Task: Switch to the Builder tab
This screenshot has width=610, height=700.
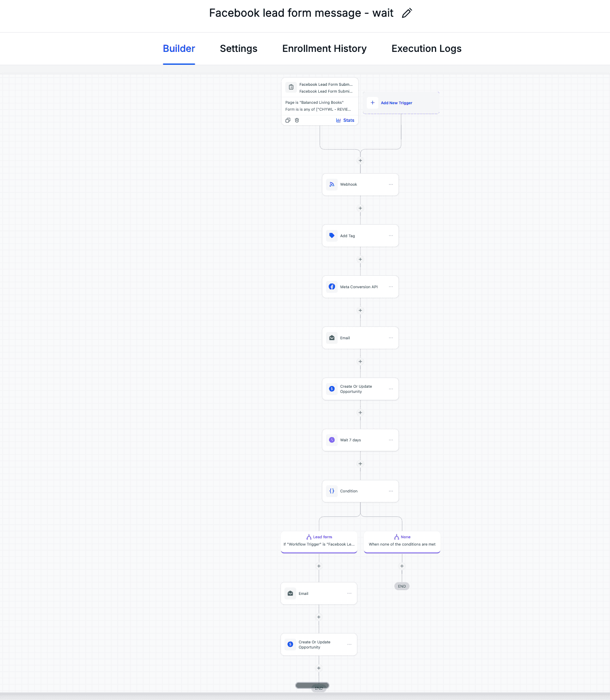Action: pyautogui.click(x=179, y=48)
